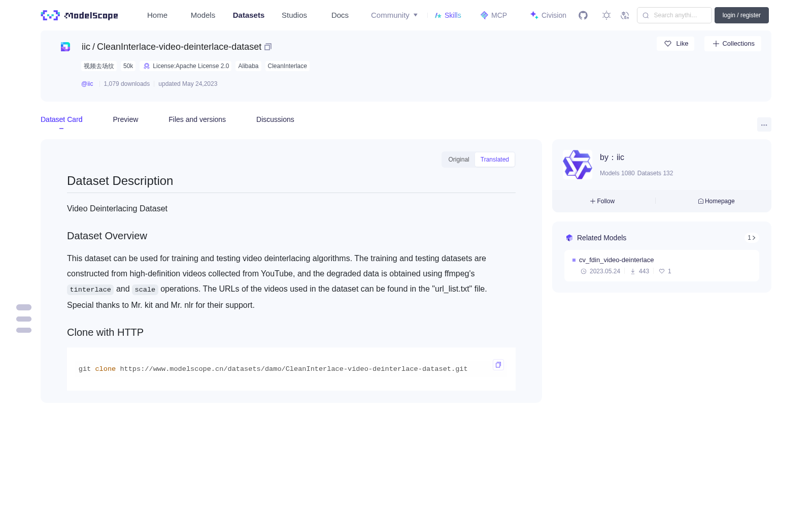Click the heart count on model card
Screen dimensions: 812x508
click(x=665, y=271)
